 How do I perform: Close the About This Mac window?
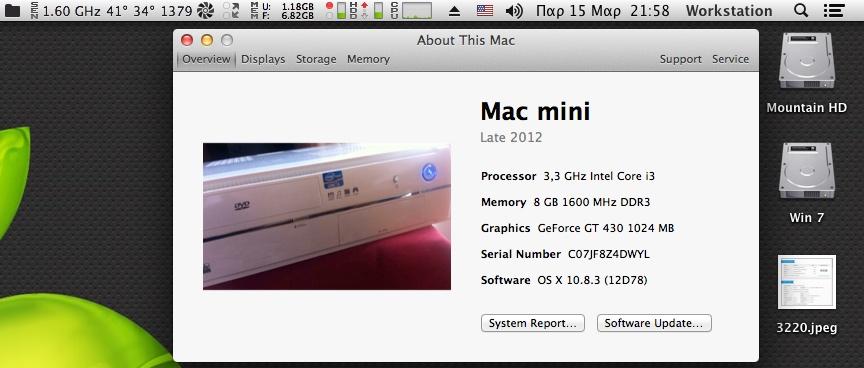click(x=187, y=40)
